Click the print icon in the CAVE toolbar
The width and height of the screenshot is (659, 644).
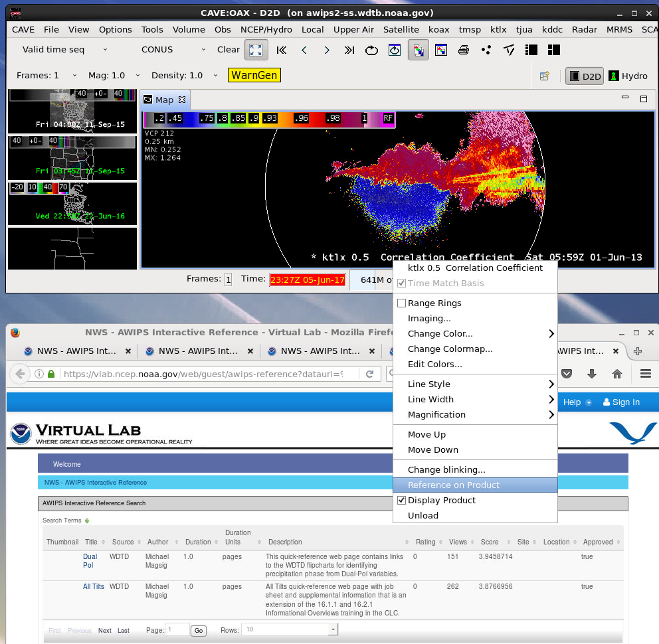[x=464, y=50]
